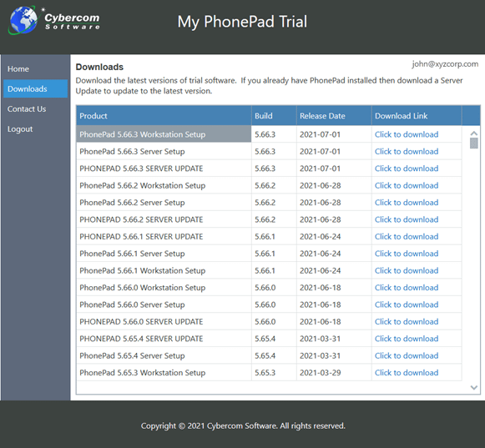Download PhonePad 5.66.1 Workstation Setup
The image size is (485, 448).
[407, 270]
